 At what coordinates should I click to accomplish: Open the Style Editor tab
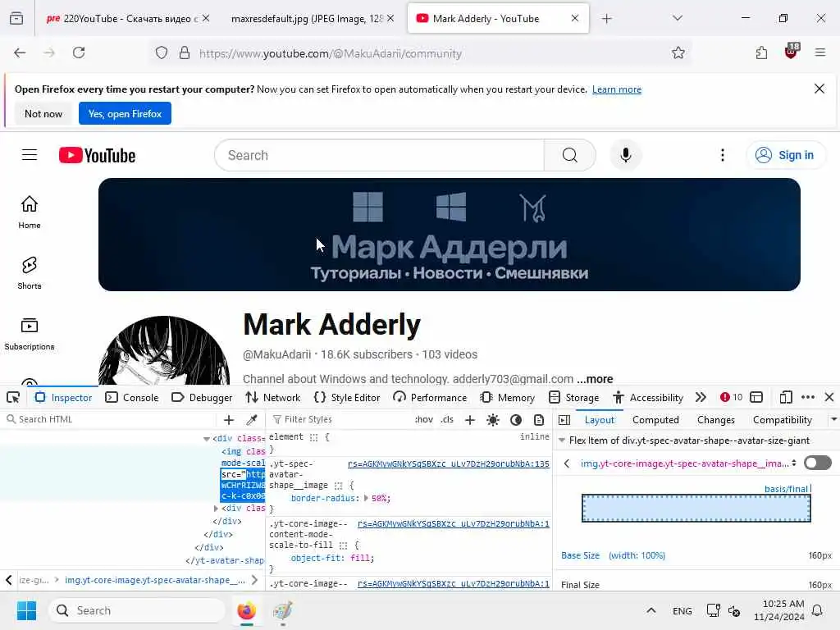pyautogui.click(x=347, y=398)
